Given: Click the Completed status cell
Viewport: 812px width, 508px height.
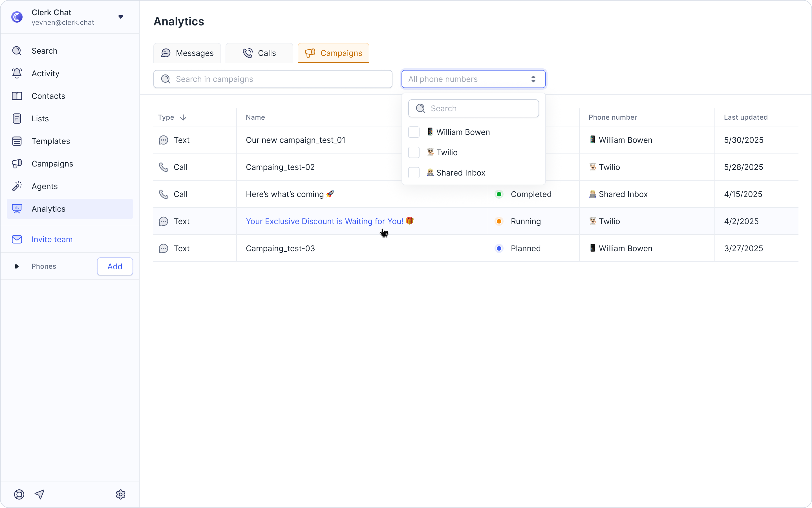Looking at the screenshot, I should 533,194.
